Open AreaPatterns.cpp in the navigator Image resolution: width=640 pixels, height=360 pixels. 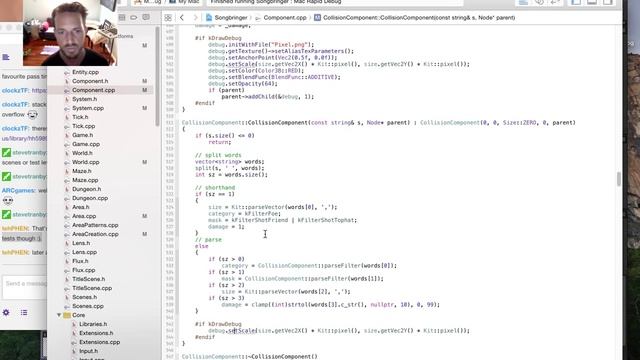click(95, 225)
